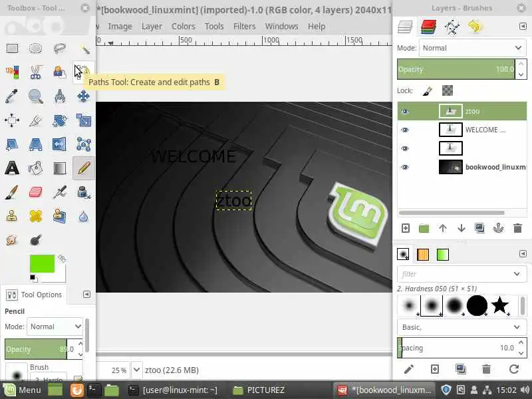Select the Free Select lasso tool
The height and width of the screenshot is (399, 532).
coord(60,49)
